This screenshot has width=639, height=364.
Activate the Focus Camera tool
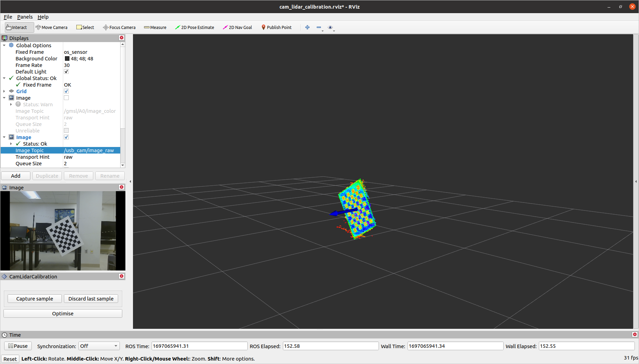119,27
